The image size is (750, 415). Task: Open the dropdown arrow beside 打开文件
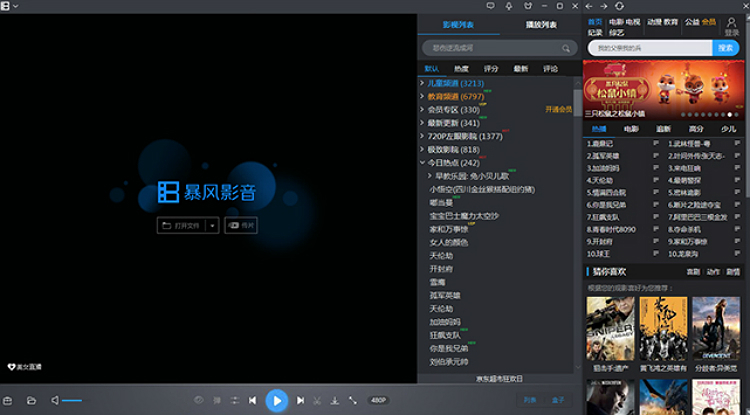[212, 226]
